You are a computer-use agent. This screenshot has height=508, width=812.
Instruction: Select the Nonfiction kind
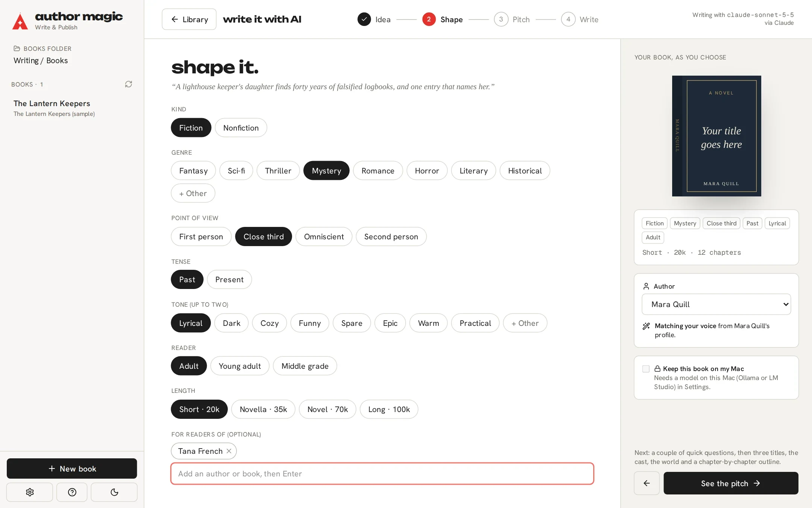tap(241, 128)
